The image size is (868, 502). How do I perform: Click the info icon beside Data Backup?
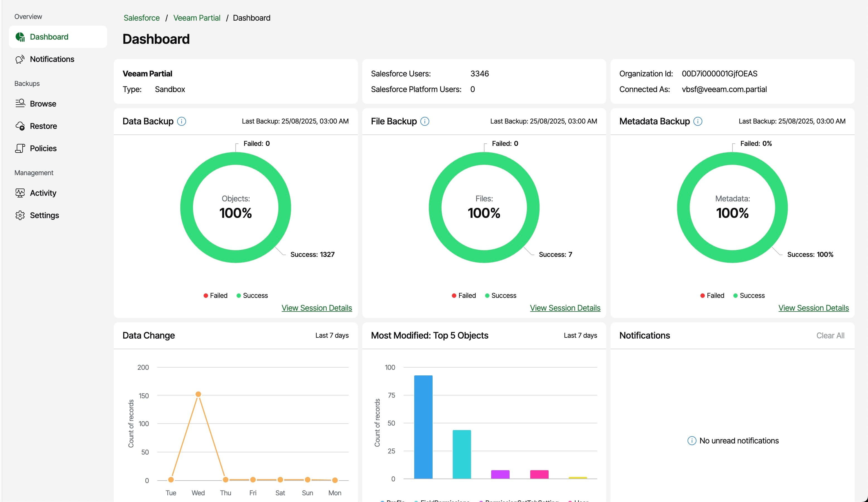pos(182,121)
